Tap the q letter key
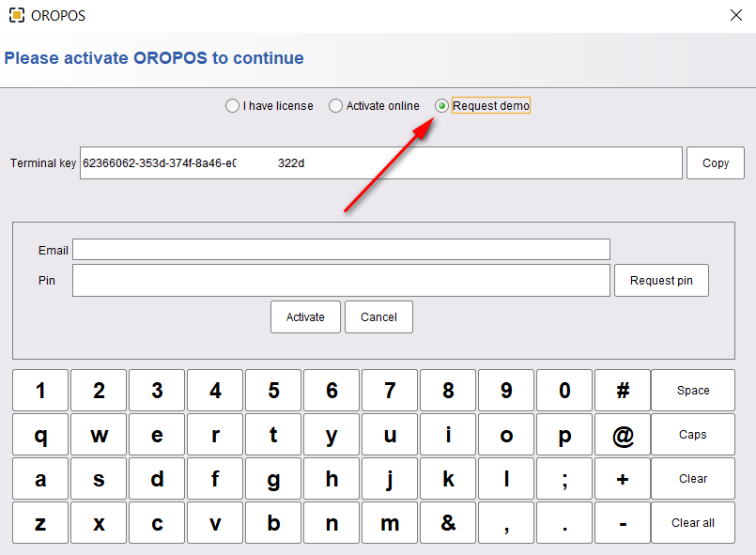The image size is (756, 555). (x=40, y=435)
